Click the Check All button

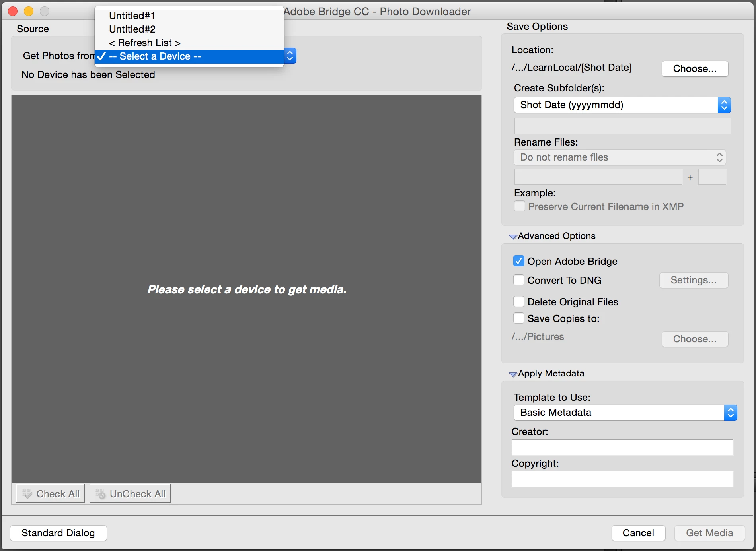(x=51, y=494)
